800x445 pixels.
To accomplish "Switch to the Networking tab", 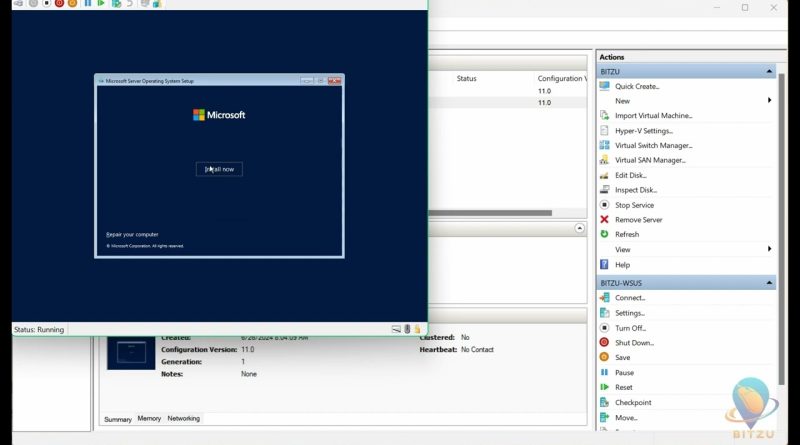I will click(184, 418).
